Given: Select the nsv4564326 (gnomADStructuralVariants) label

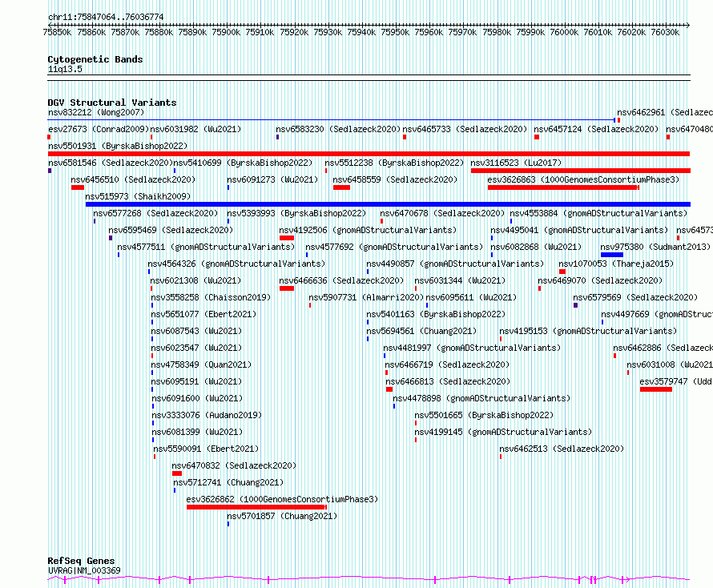Looking at the screenshot, I should pos(236,264).
